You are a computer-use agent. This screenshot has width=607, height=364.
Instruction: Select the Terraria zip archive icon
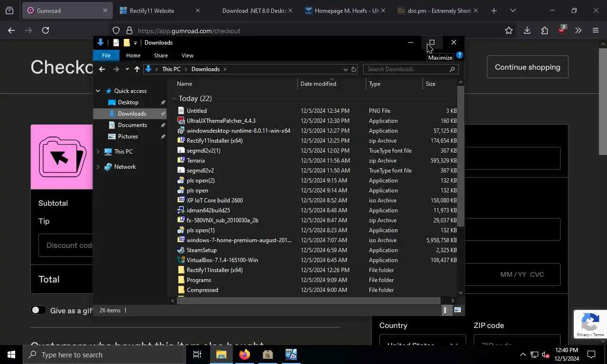[x=181, y=161]
